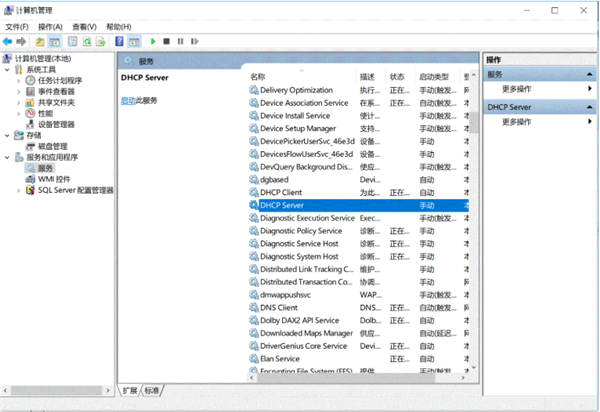Select 磁盘管理 in the tree
This screenshot has height=412, width=600.
52,146
